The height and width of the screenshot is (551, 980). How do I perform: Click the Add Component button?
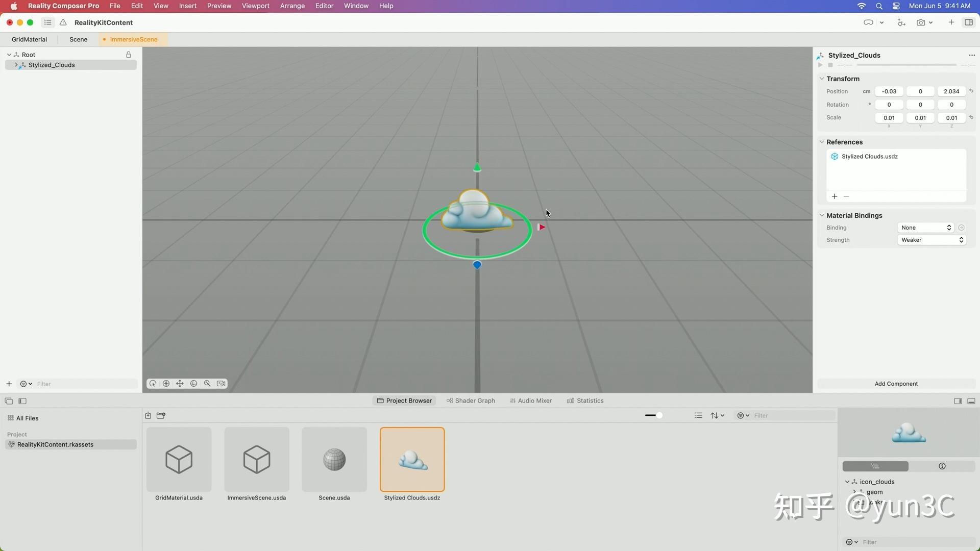[x=896, y=384]
